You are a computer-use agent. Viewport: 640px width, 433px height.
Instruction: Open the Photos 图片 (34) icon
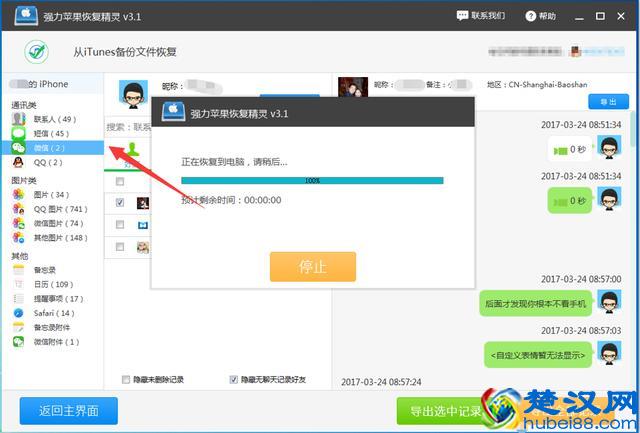coord(18,195)
